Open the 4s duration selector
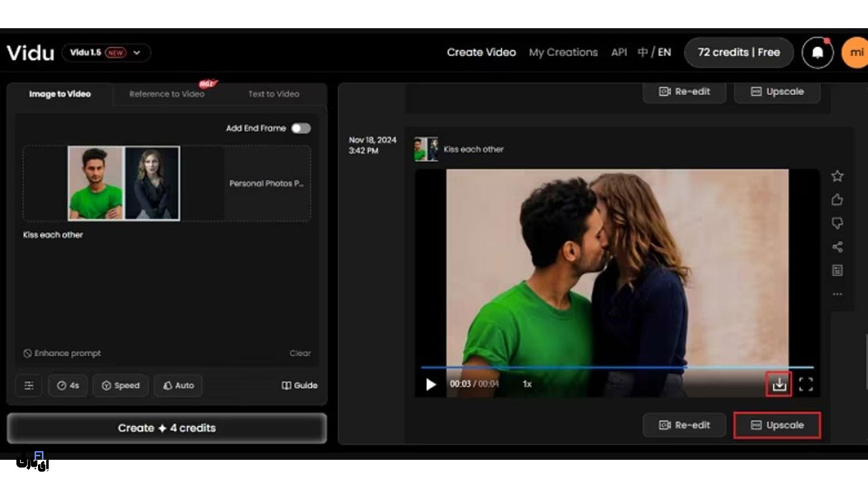Viewport: 868px width, 488px height. pyautogui.click(x=68, y=386)
